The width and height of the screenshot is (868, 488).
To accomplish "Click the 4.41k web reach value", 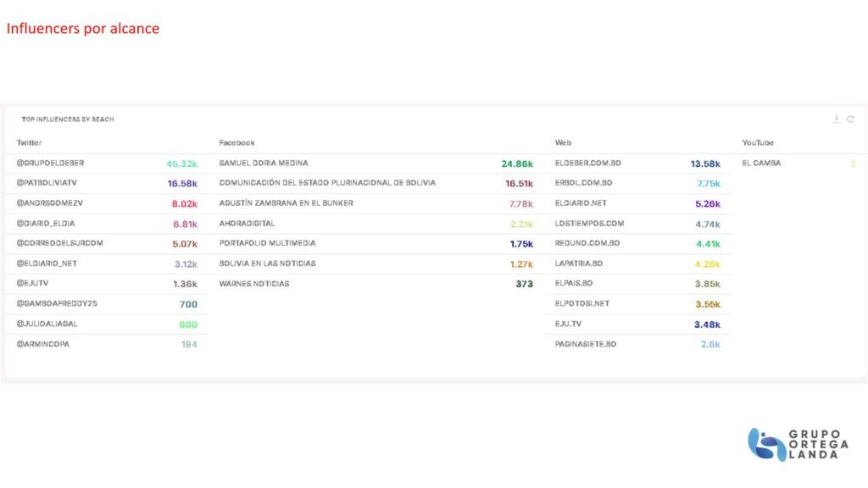I will 708,243.
